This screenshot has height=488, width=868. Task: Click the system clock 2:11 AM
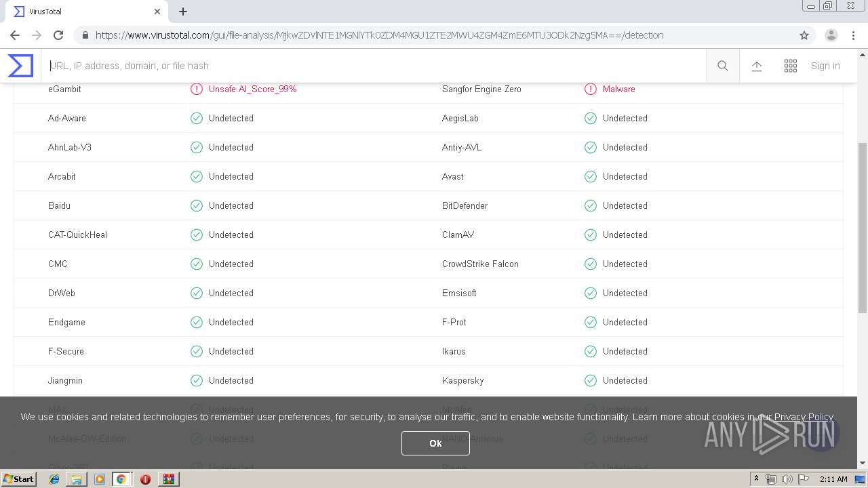pos(833,479)
